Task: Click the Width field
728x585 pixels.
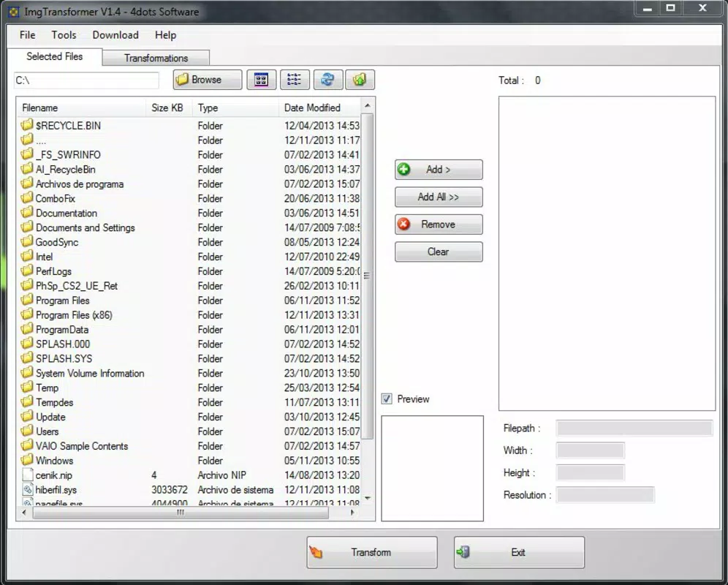Action: (590, 450)
